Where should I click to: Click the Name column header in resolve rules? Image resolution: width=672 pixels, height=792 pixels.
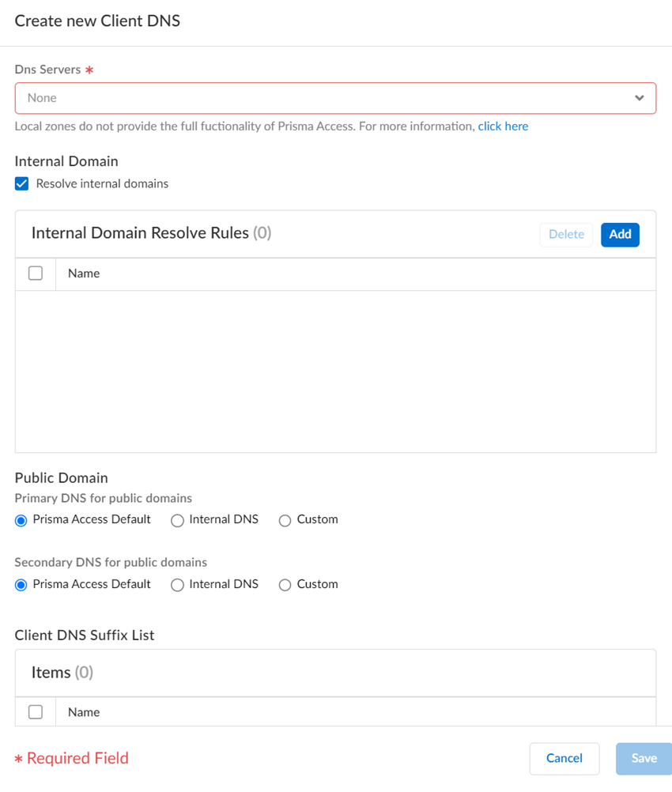(x=83, y=273)
